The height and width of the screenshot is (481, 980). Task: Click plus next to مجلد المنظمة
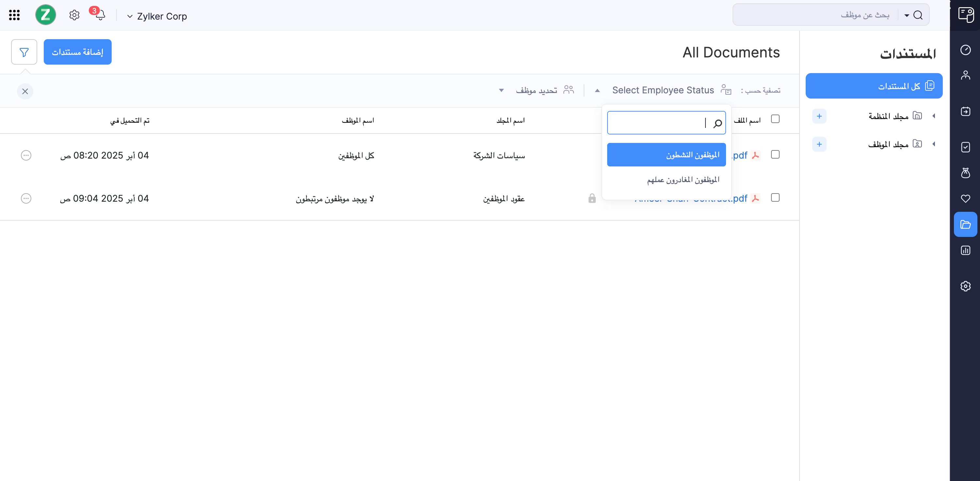coord(819,116)
